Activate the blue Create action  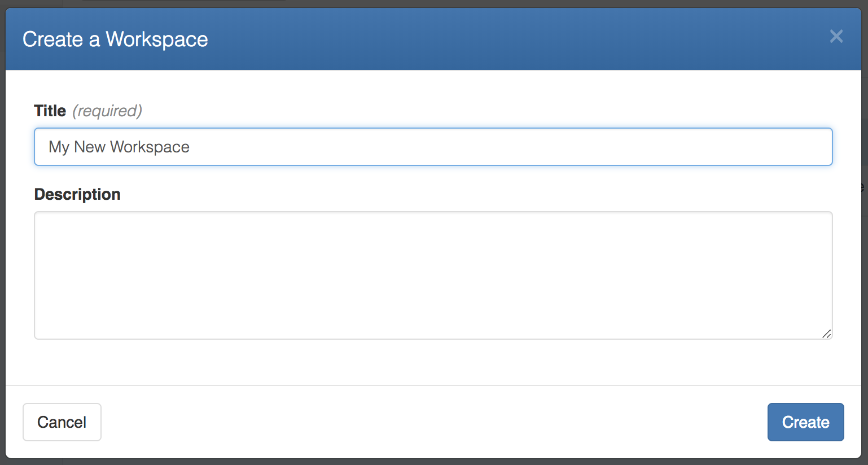pyautogui.click(x=805, y=422)
